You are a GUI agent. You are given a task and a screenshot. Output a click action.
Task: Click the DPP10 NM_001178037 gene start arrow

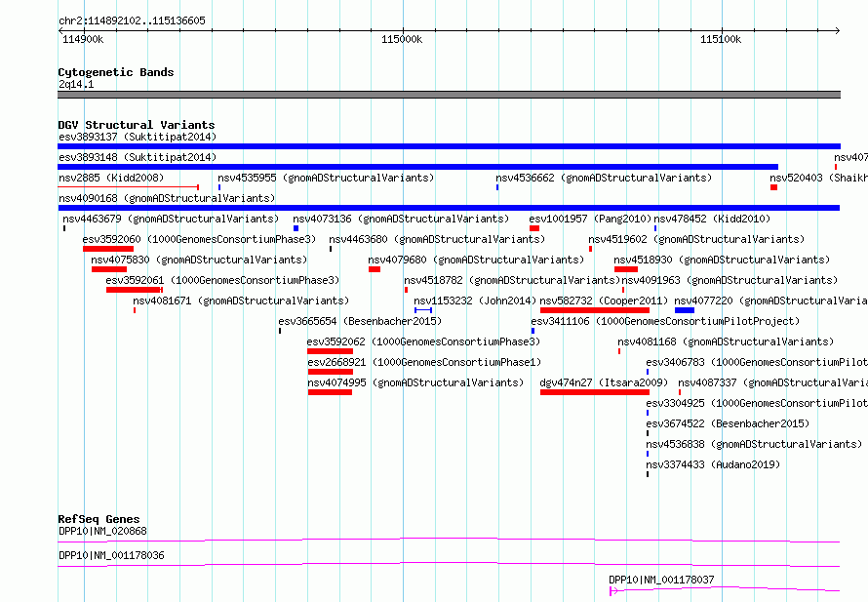[613, 591]
